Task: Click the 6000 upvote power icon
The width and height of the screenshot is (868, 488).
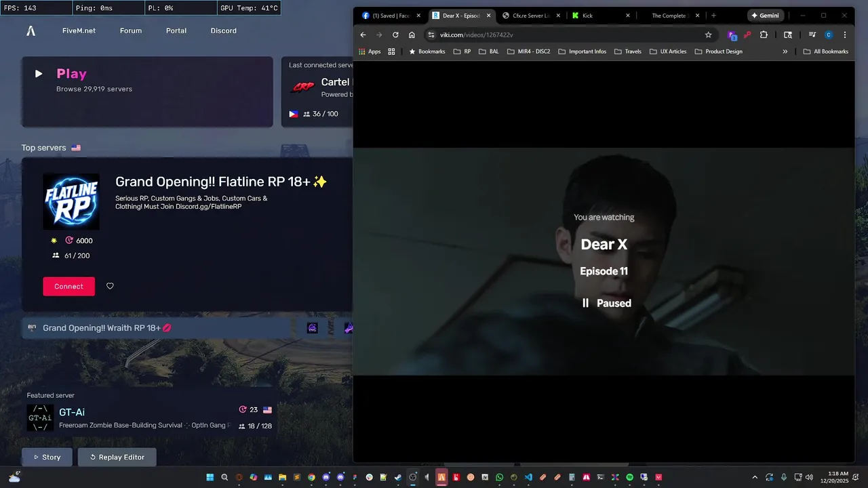Action: tap(69, 241)
